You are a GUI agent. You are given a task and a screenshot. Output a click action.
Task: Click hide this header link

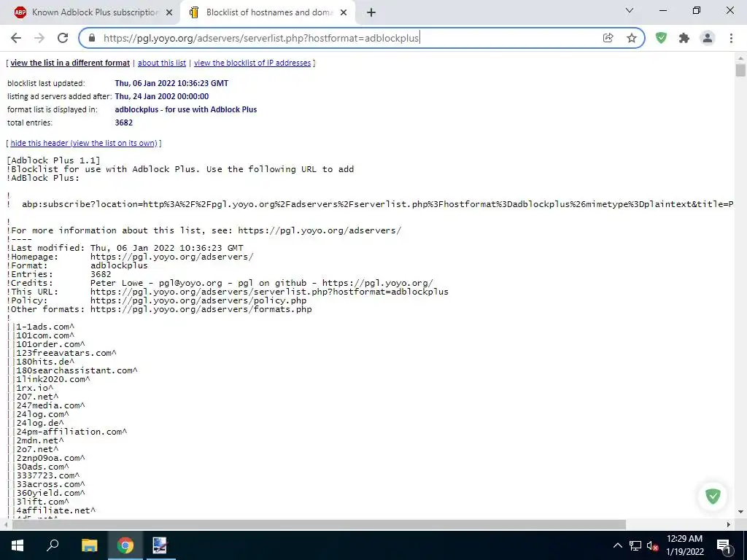coord(84,143)
